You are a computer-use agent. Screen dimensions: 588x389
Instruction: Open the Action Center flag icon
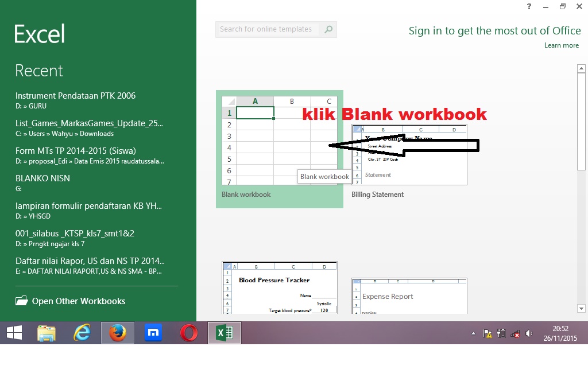(488, 333)
